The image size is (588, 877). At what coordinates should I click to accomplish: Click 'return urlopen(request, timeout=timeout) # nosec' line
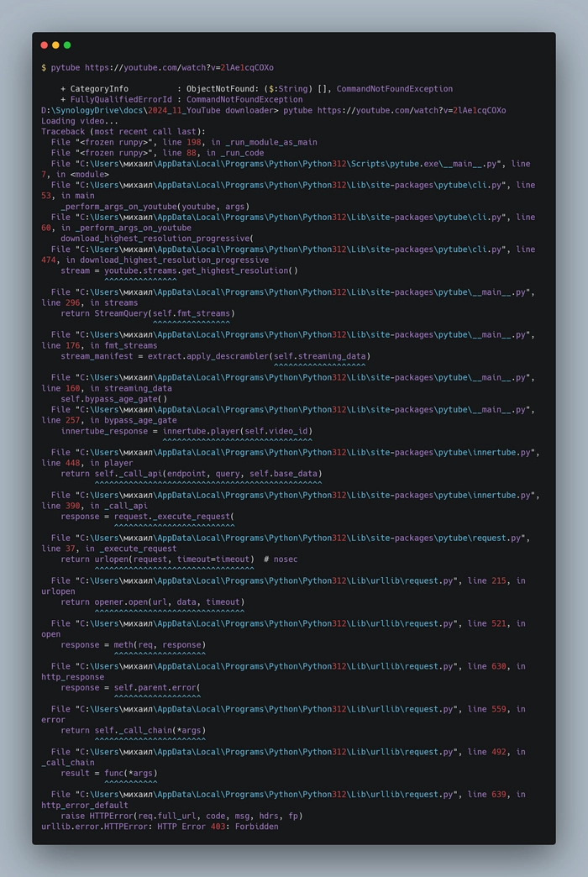(x=179, y=559)
